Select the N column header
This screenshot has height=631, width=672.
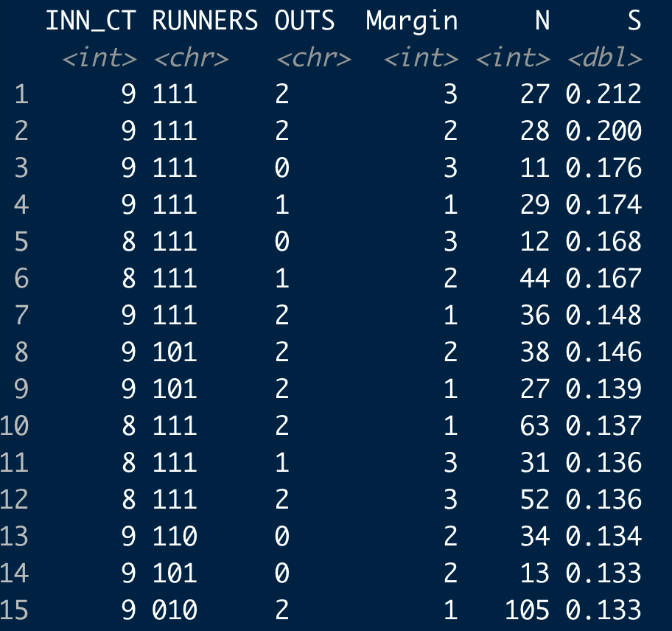click(x=542, y=21)
